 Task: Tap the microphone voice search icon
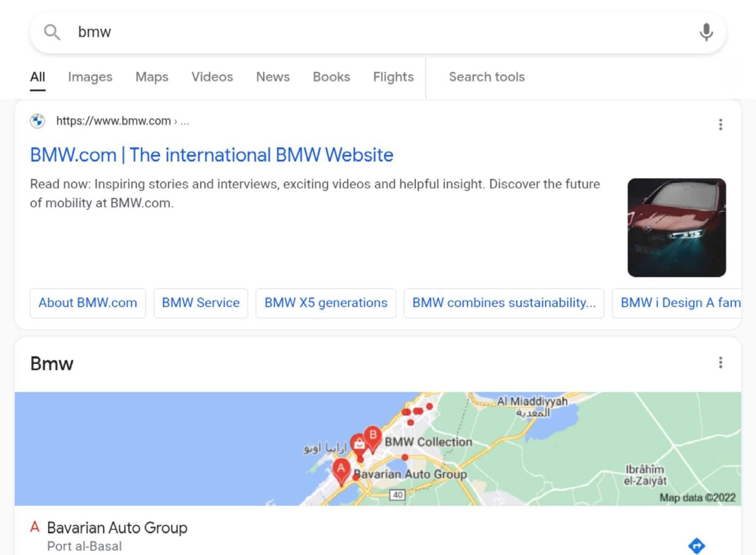pos(706,32)
